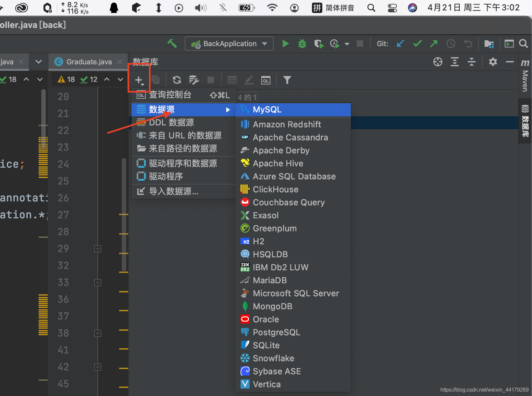The image size is (532, 396).
Task: Open query console QL toolbar icon
Action: [266, 80]
